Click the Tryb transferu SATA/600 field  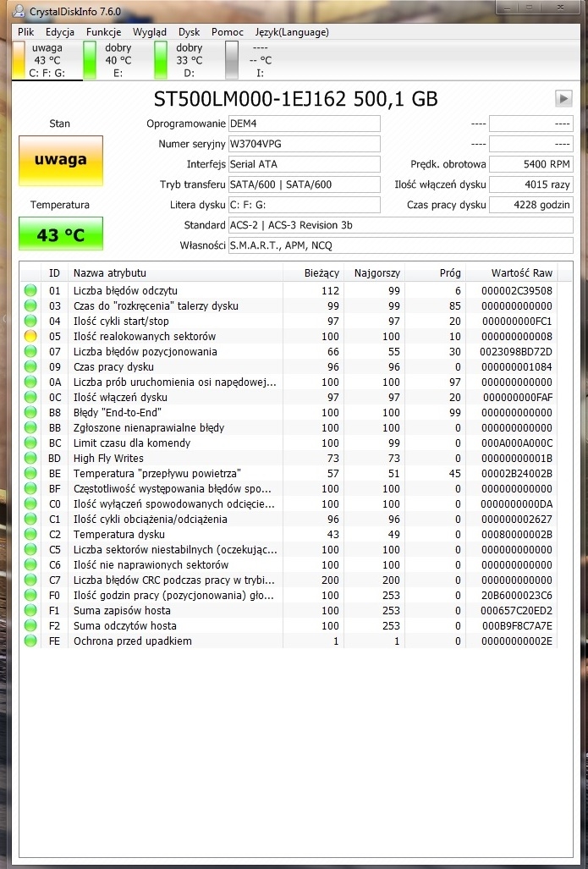(x=305, y=184)
